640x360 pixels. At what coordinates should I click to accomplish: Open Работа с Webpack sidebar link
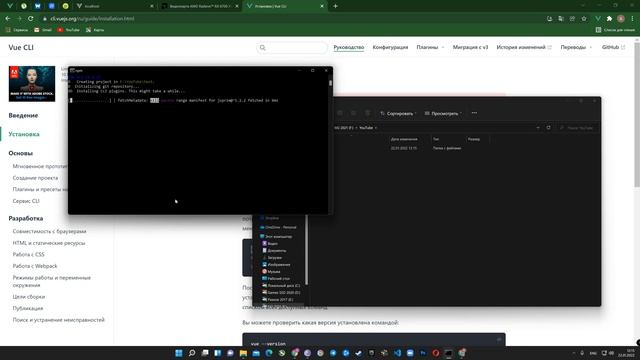pyautogui.click(x=35, y=266)
